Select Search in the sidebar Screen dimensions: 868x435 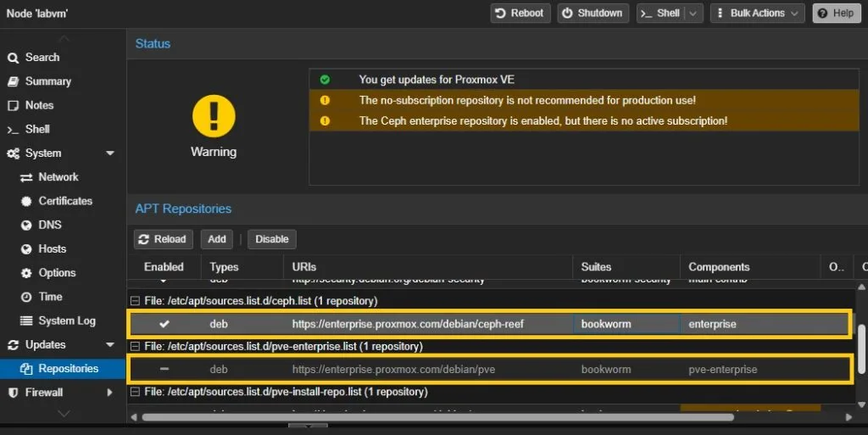pyautogui.click(x=42, y=58)
